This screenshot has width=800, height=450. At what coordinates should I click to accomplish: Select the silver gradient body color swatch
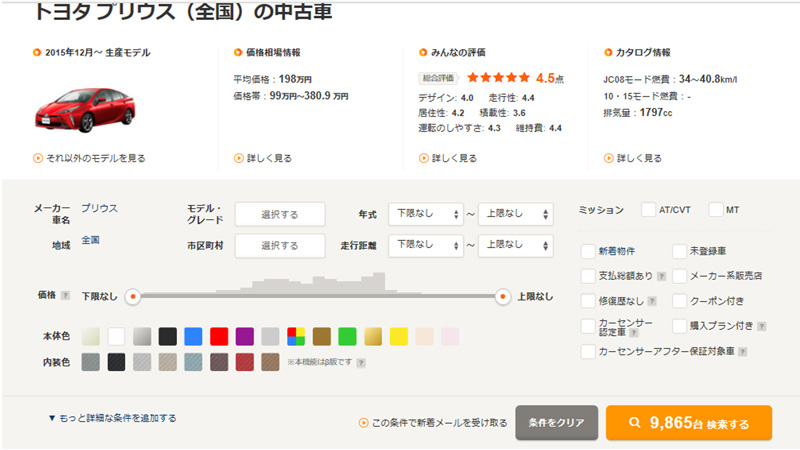click(142, 336)
